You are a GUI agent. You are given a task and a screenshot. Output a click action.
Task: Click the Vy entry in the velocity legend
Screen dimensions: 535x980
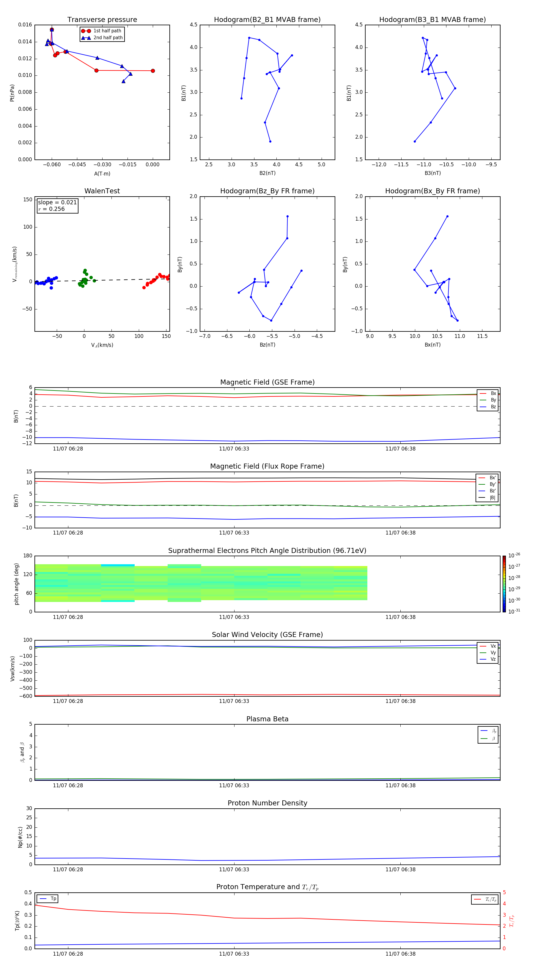[x=488, y=652]
